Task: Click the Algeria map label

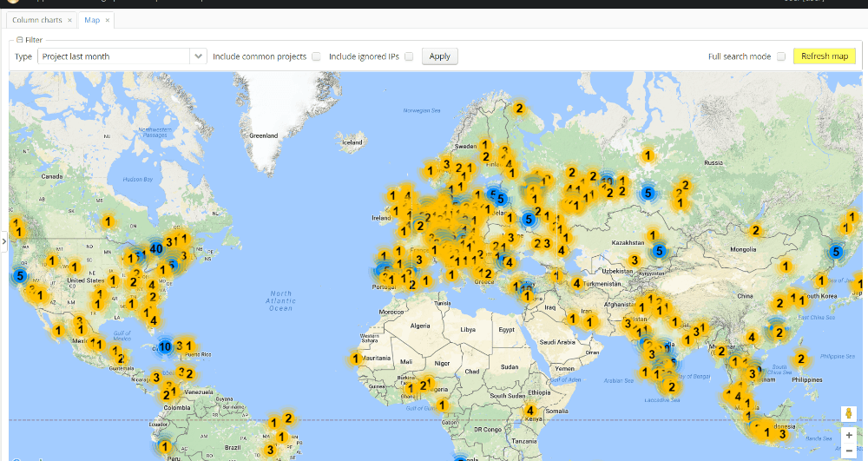Action: pyautogui.click(x=420, y=326)
